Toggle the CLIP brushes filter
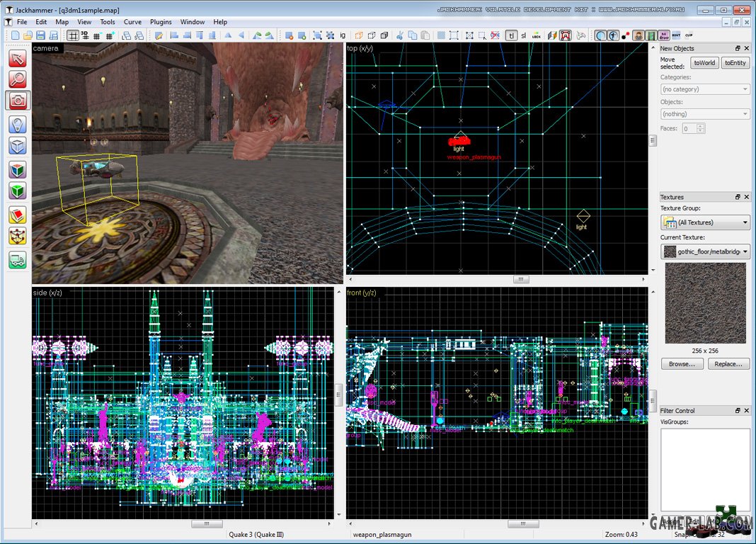This screenshot has height=544, width=756. click(x=689, y=35)
